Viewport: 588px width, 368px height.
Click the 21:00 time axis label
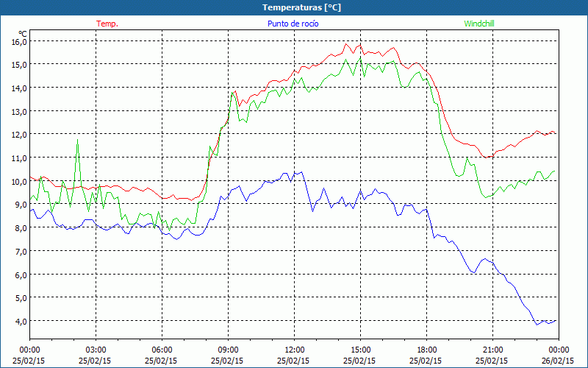[492, 350]
